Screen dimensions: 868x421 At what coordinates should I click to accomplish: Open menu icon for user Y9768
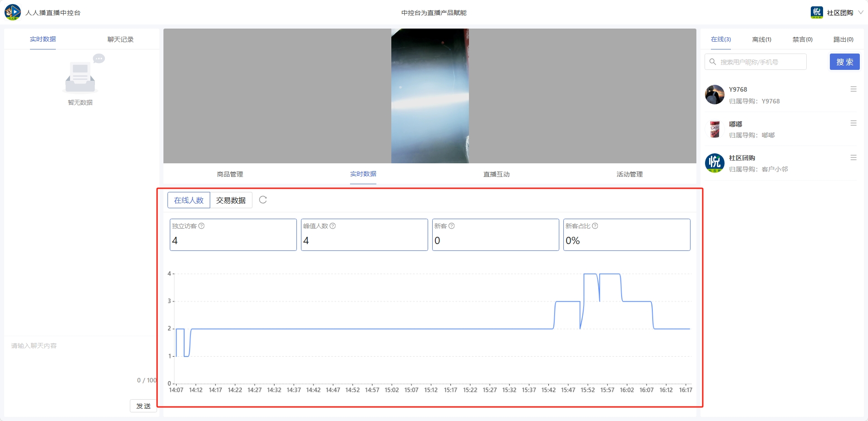(x=853, y=89)
